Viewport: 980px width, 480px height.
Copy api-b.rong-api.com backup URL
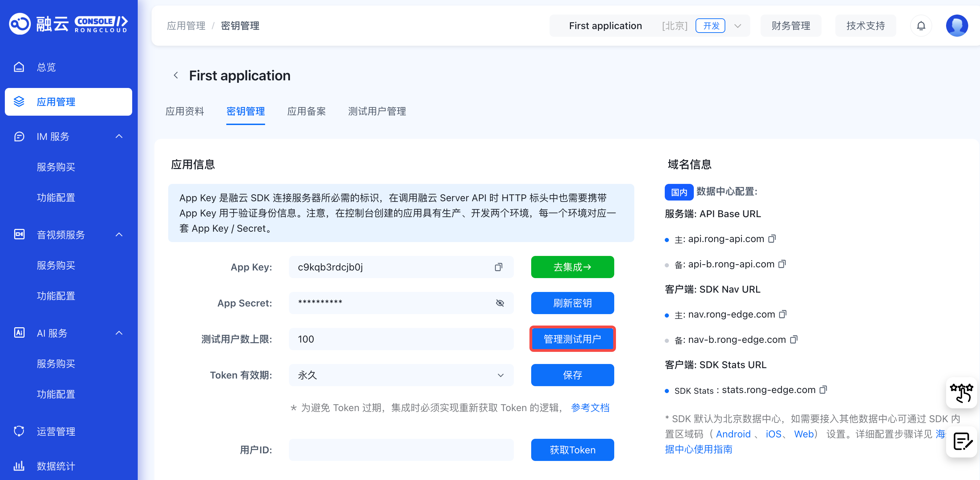click(x=782, y=264)
